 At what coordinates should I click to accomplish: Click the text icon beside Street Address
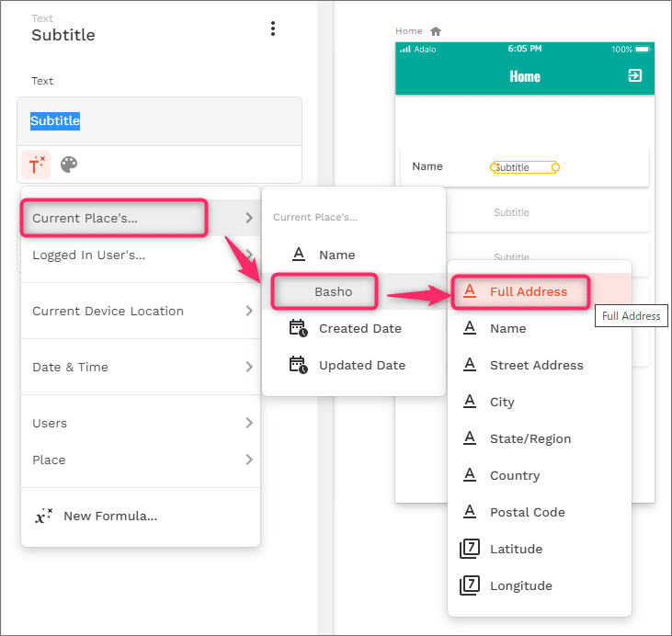click(470, 365)
